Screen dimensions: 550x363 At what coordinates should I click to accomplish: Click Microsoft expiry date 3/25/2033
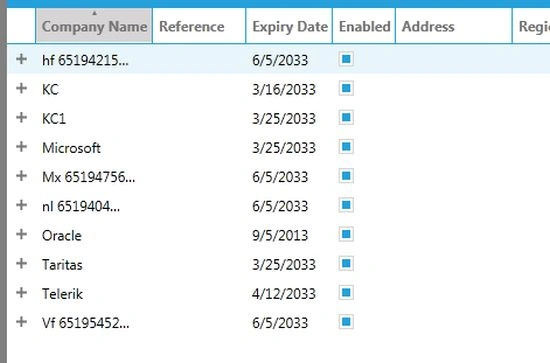pyautogui.click(x=284, y=148)
